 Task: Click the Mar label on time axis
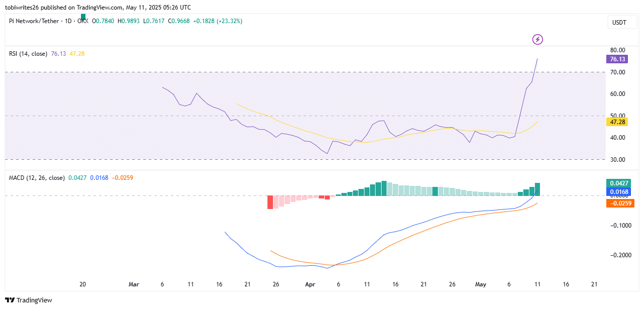point(134,284)
